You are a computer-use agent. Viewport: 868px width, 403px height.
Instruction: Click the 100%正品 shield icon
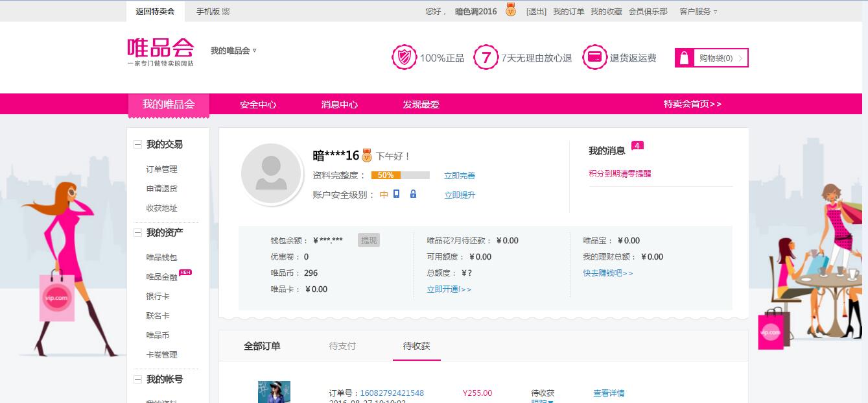pyautogui.click(x=405, y=58)
